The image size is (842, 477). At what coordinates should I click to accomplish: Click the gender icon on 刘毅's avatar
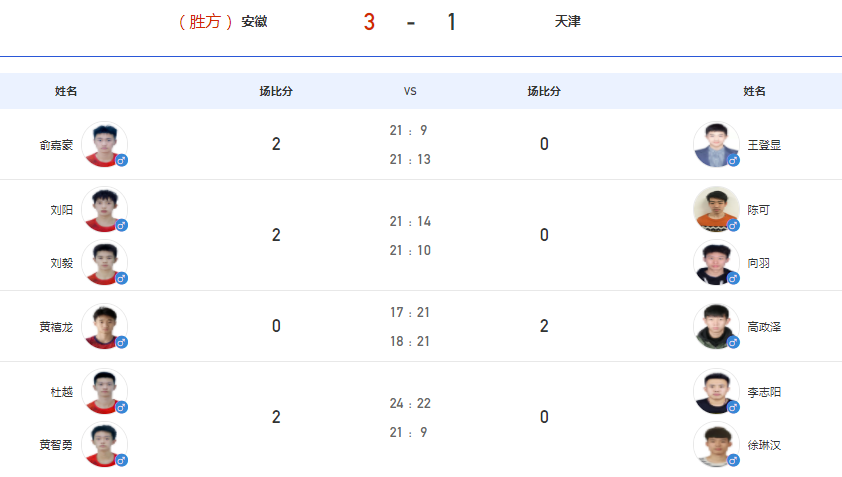(x=122, y=278)
